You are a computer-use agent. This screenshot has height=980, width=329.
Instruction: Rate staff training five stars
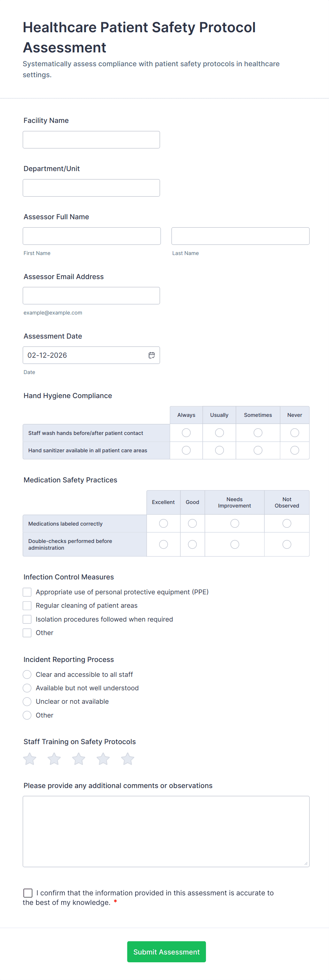click(x=128, y=759)
